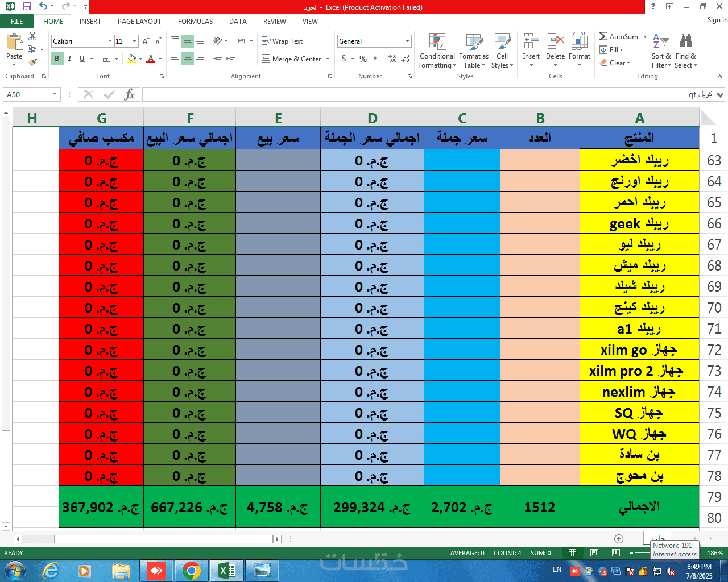728x582 pixels.
Task: Toggle Wrap Text
Action: point(282,41)
